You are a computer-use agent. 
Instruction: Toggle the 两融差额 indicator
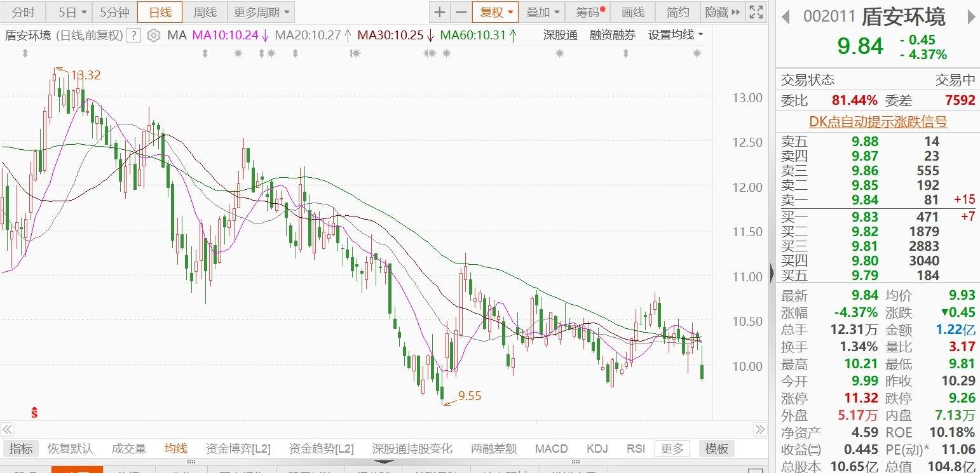(494, 449)
